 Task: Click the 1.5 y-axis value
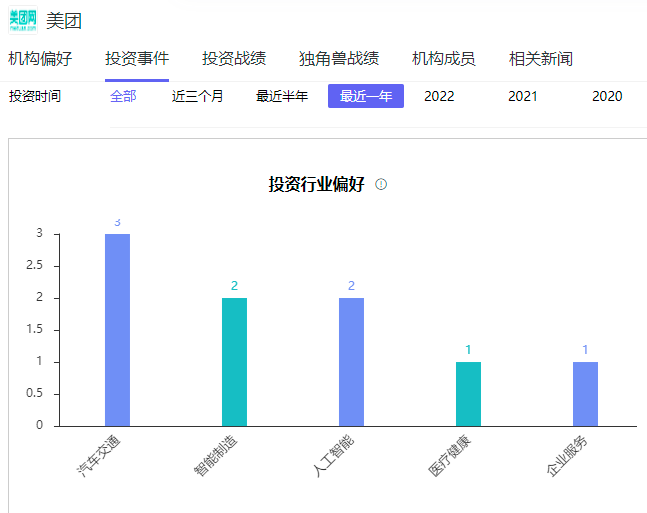pyautogui.click(x=34, y=329)
